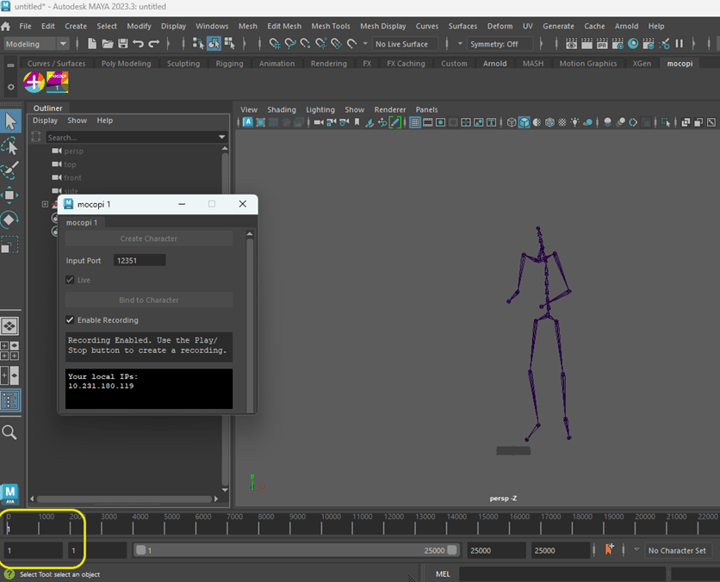This screenshot has width=720, height=582.
Task: Click the Redo arrow icon
Action: click(154, 44)
